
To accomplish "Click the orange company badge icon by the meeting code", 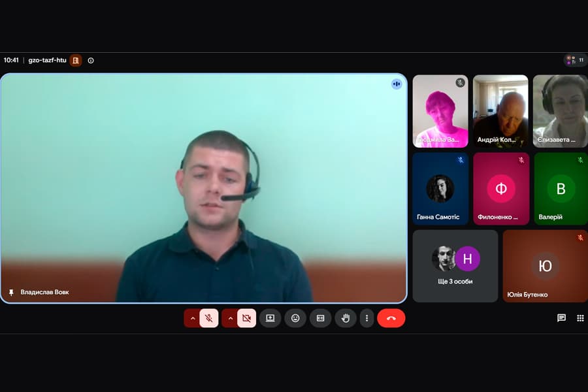I will tap(76, 60).
